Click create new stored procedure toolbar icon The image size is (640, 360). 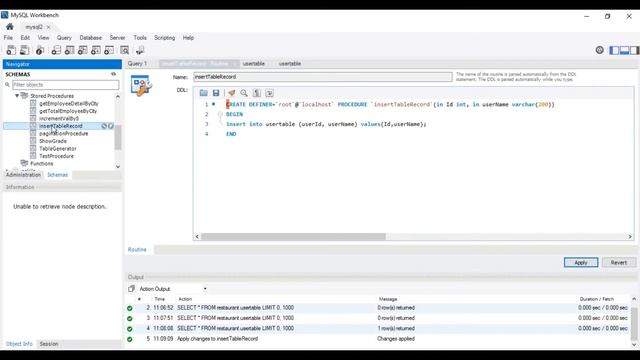pyautogui.click(x=96, y=50)
